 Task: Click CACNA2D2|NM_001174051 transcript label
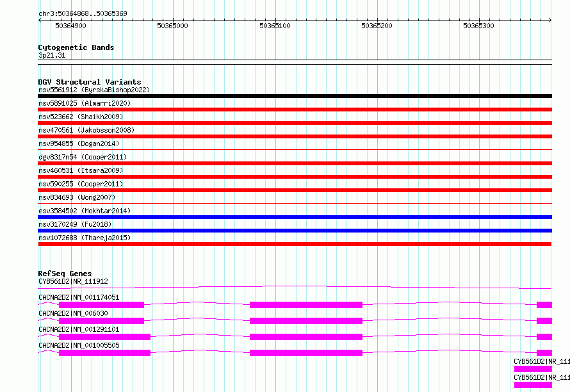point(79,297)
